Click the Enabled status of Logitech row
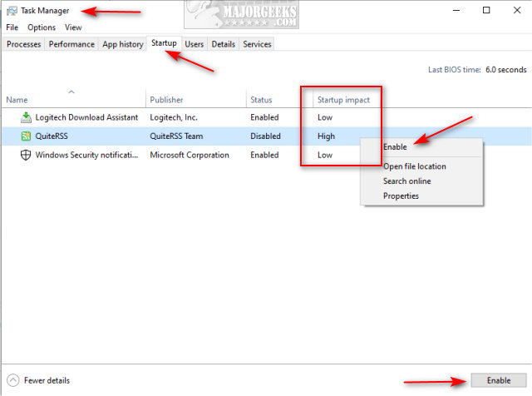532x396 pixels. (264, 117)
